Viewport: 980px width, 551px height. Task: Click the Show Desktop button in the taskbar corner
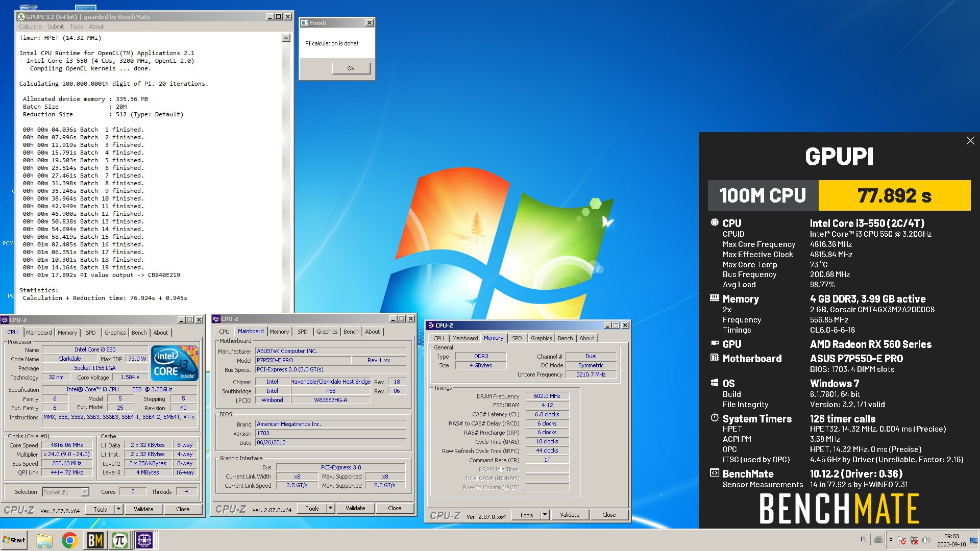click(974, 540)
